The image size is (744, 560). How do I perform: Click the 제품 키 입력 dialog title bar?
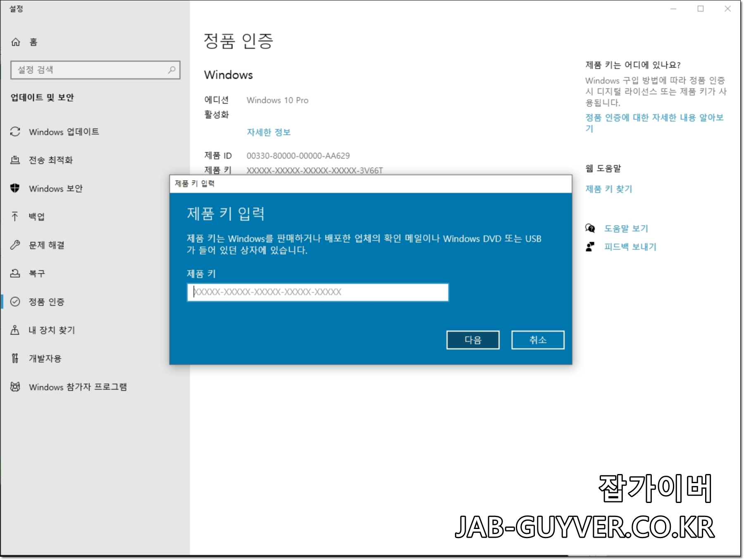click(x=371, y=183)
